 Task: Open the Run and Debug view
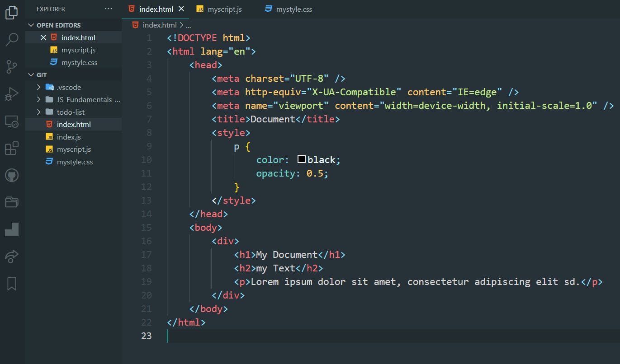click(12, 94)
